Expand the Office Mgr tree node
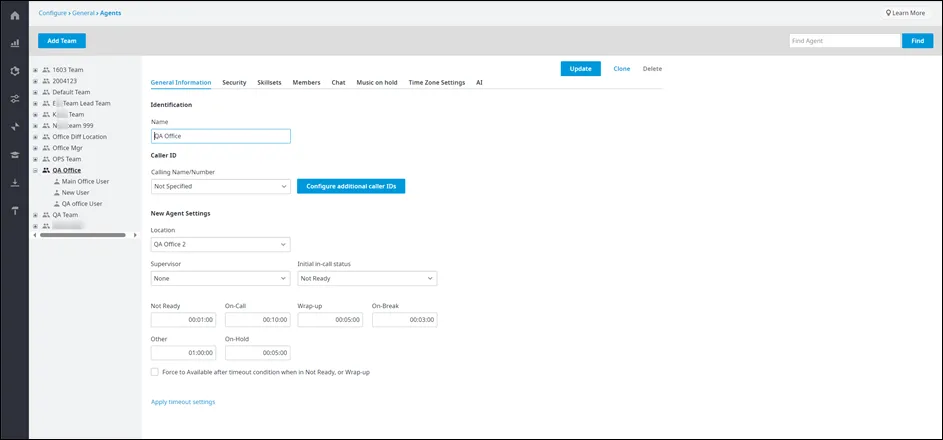This screenshot has width=943, height=440. tap(35, 148)
